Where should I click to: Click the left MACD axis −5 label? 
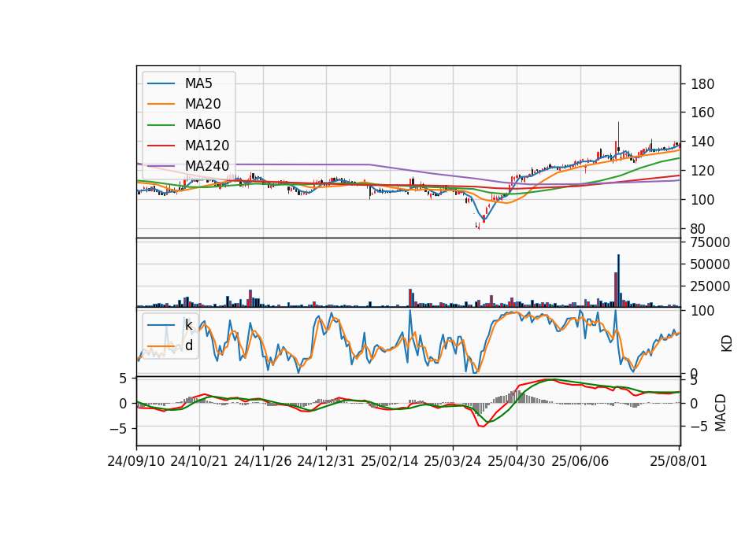click(118, 429)
